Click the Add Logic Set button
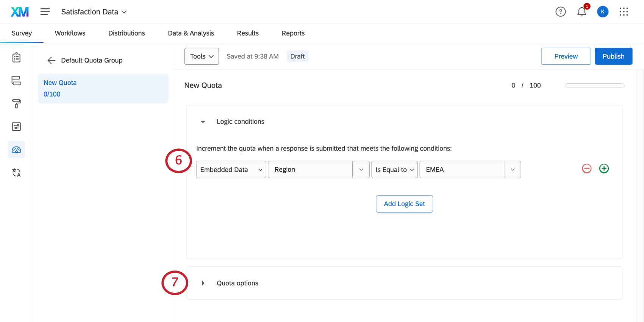Screen dimensions: 644x322 (404, 204)
